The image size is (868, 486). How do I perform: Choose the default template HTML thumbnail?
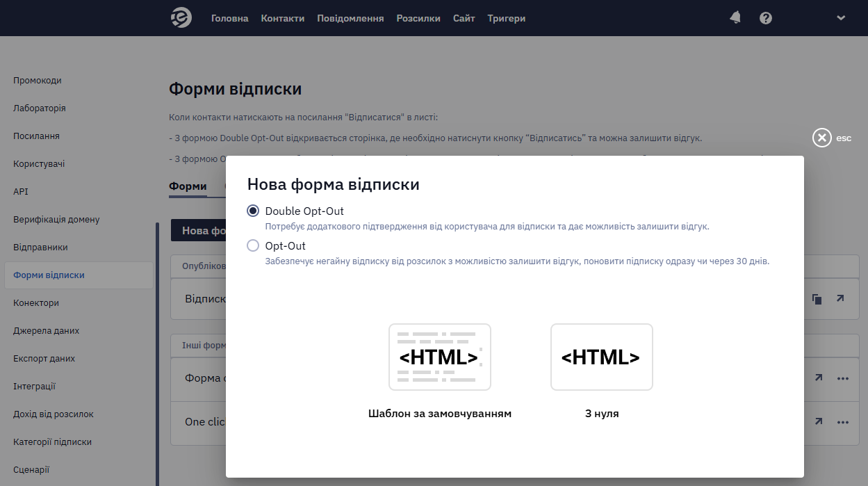(x=440, y=357)
